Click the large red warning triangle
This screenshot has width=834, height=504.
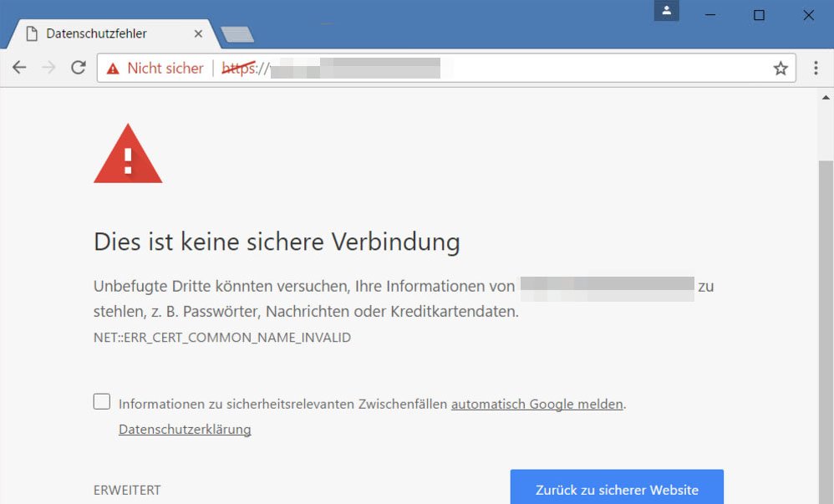[x=128, y=155]
